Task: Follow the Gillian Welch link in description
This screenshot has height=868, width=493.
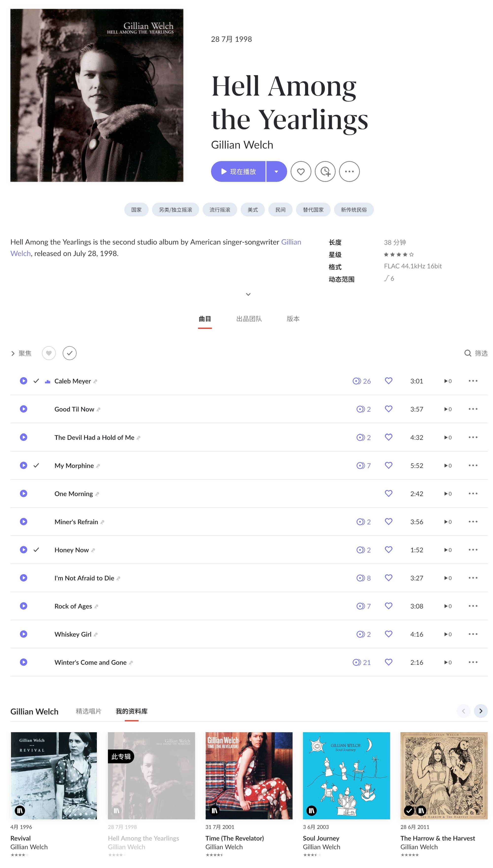Action: point(291,242)
